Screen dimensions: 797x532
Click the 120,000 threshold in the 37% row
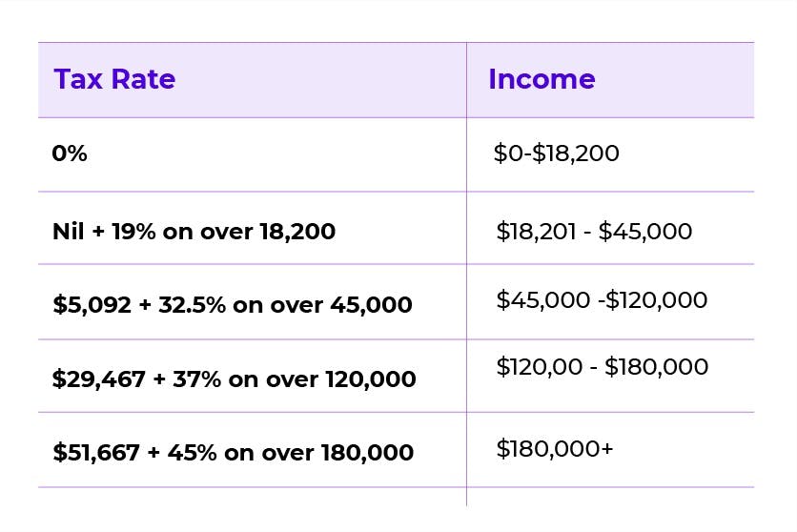[x=371, y=379]
